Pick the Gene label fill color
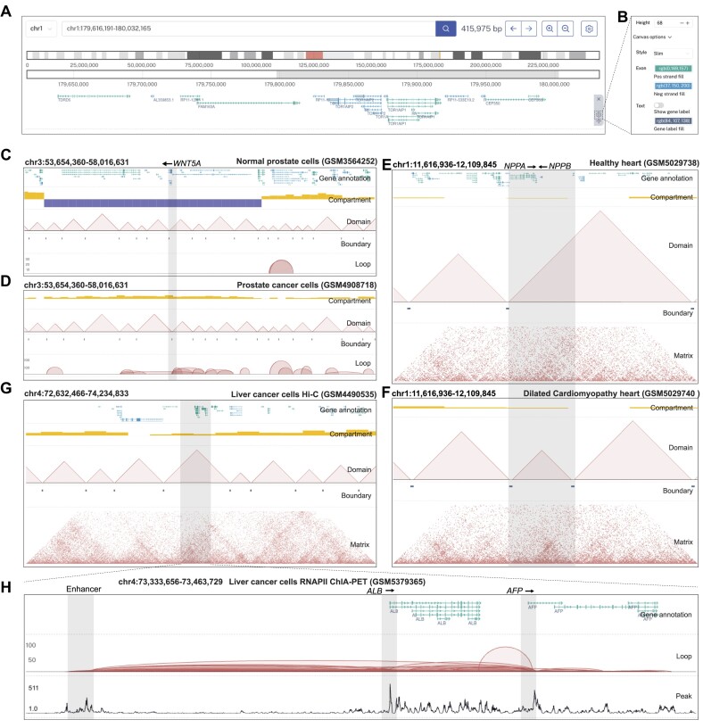The image size is (703, 728). (x=673, y=120)
